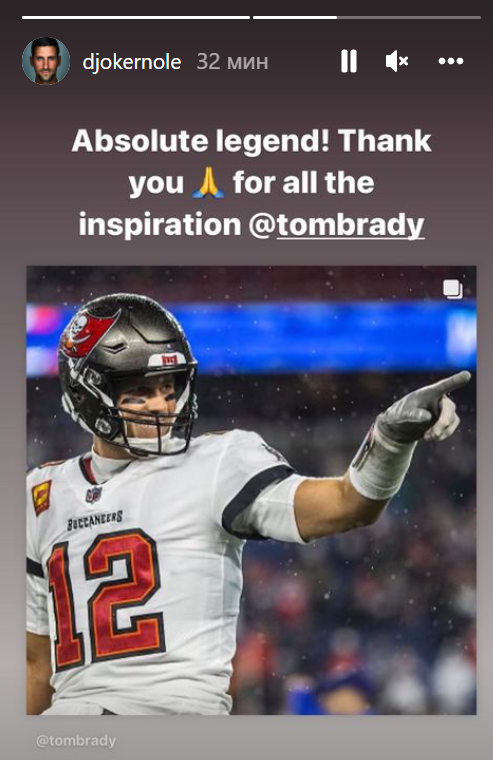The width and height of the screenshot is (493, 760).
Task: Open djokernole profile picture
Action: tap(46, 61)
